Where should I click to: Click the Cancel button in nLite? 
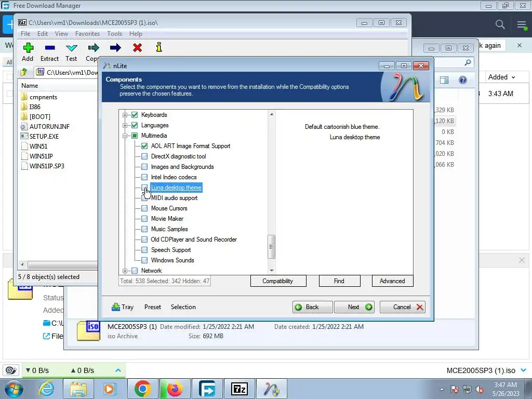tap(403, 307)
